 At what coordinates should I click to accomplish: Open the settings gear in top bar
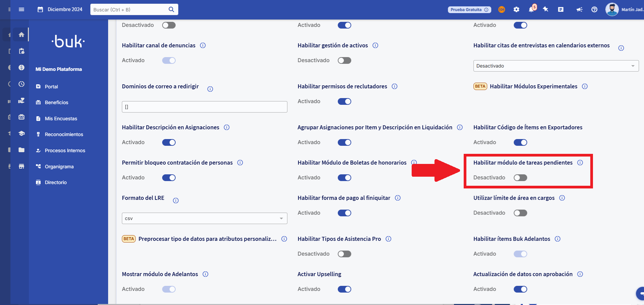pyautogui.click(x=517, y=9)
